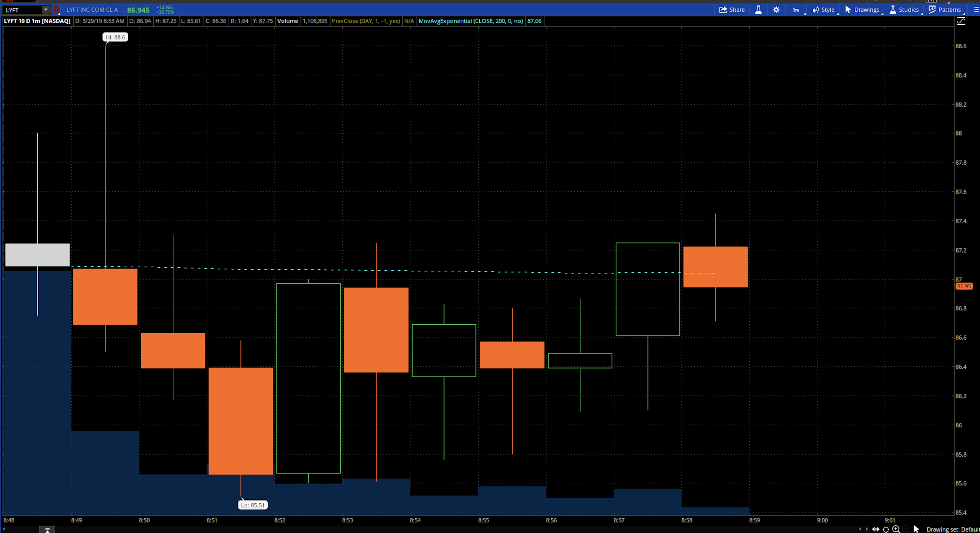980x533 pixels.
Task: Open the beaker study icon in toolbar
Action: coord(758,10)
